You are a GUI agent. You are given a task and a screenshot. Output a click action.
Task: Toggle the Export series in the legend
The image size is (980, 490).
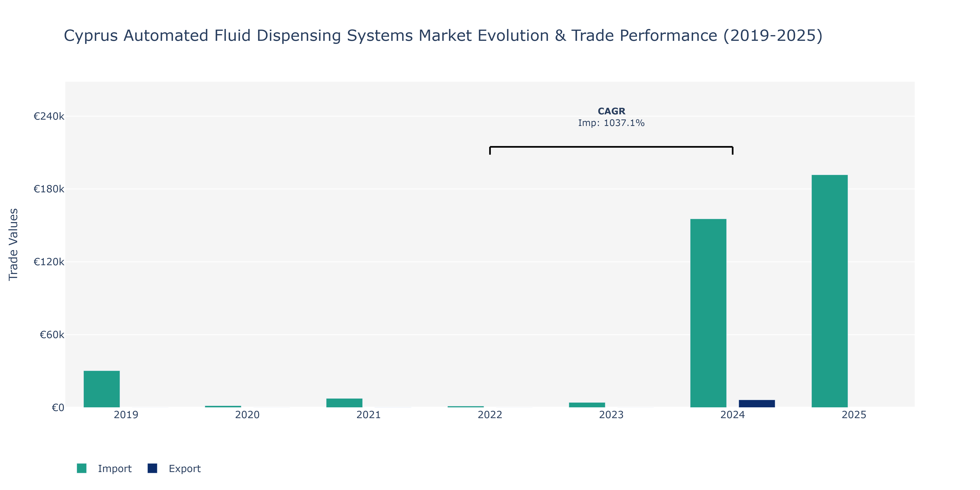pyautogui.click(x=174, y=468)
